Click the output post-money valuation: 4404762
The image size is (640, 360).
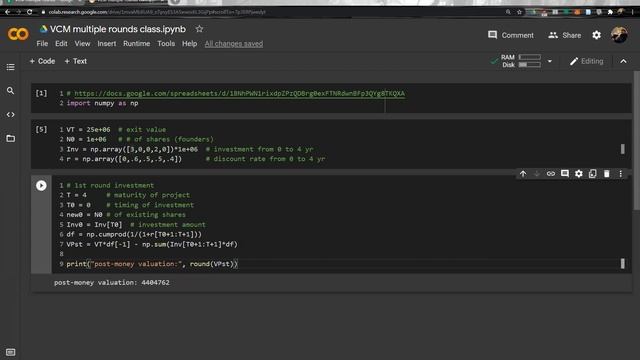tap(112, 282)
